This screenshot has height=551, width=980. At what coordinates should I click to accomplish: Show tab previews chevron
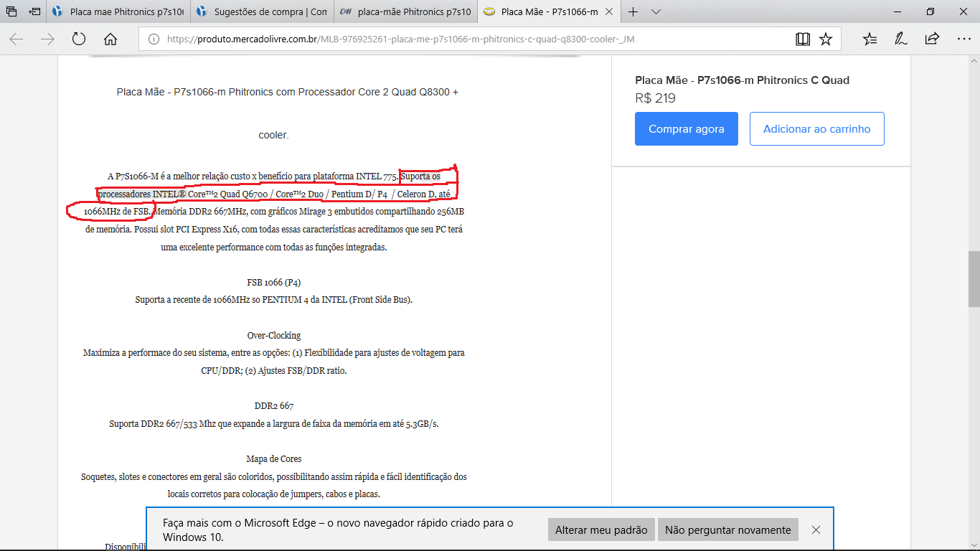[655, 11]
